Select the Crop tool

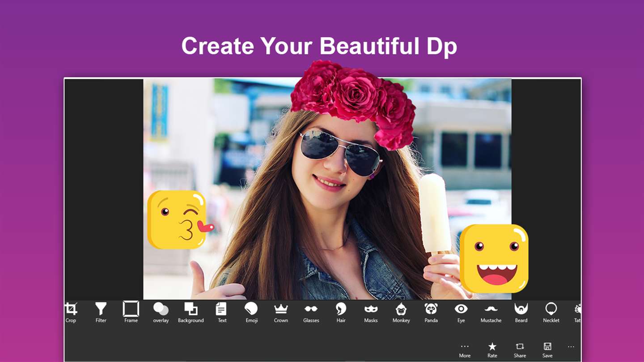pos(71,312)
